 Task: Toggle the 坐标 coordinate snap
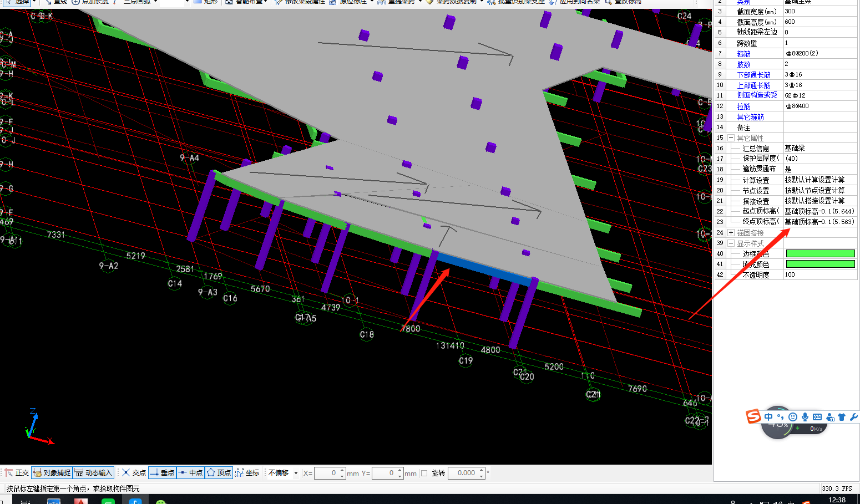tap(247, 473)
